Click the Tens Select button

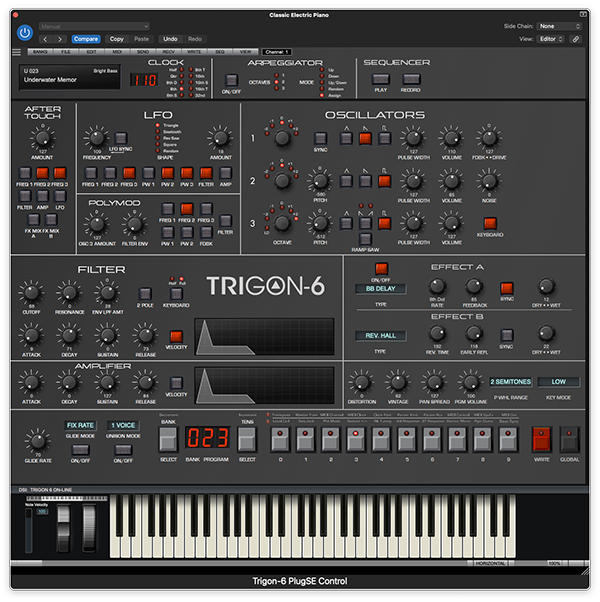[247, 439]
